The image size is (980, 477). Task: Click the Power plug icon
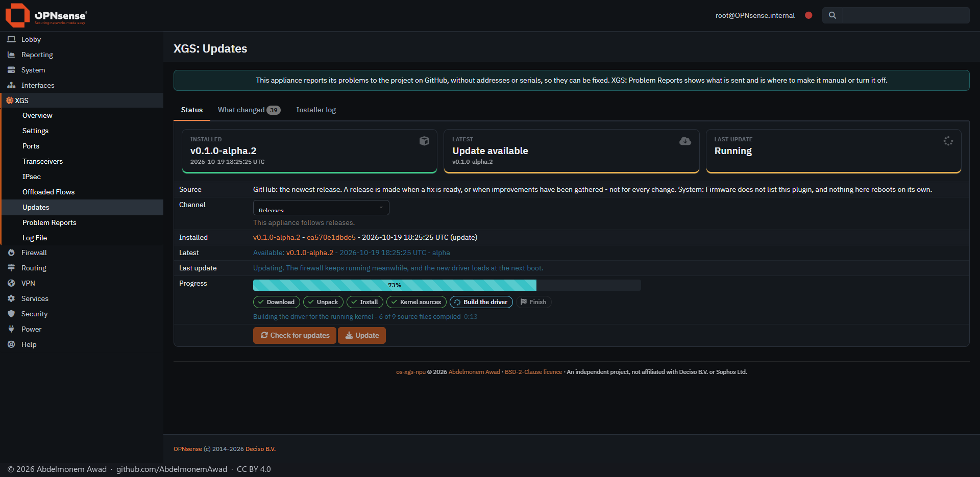[11, 329]
